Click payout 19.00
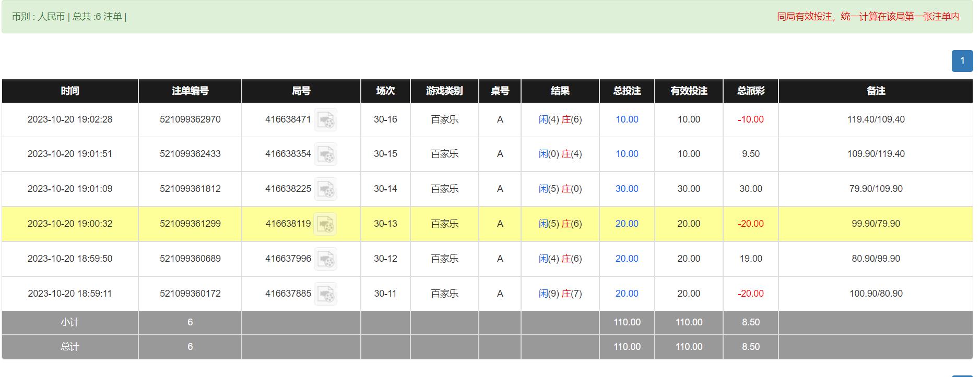This screenshot has height=377, width=980. pos(751,259)
